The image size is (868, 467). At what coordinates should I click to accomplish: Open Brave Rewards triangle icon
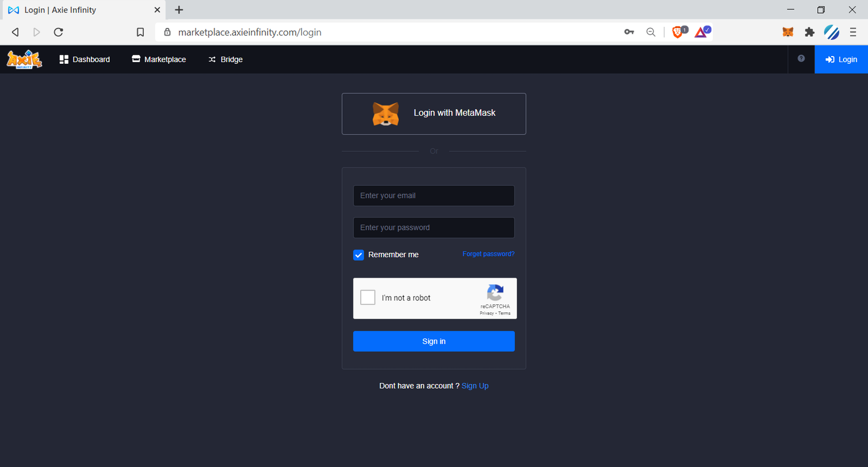(x=702, y=32)
